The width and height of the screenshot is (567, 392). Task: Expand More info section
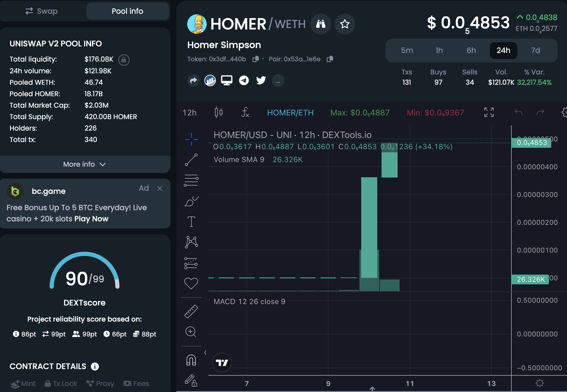(x=85, y=164)
